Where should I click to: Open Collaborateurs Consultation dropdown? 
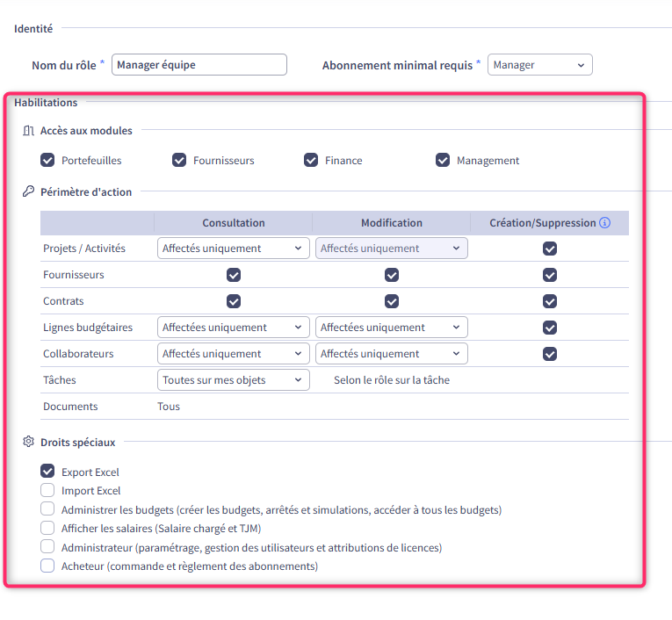click(234, 354)
